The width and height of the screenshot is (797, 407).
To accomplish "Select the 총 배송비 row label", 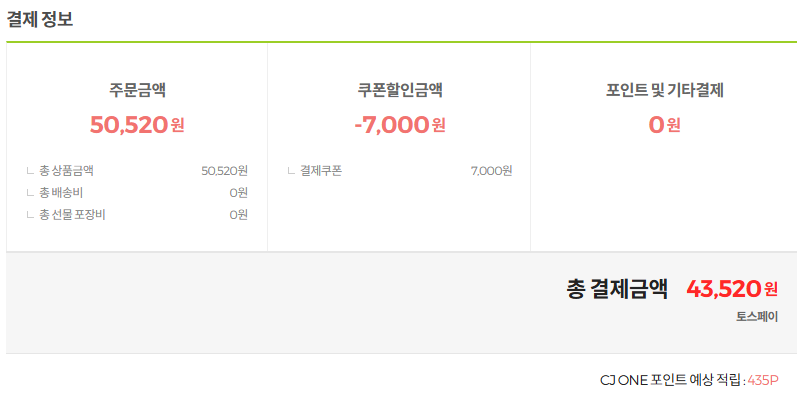I will (61, 193).
